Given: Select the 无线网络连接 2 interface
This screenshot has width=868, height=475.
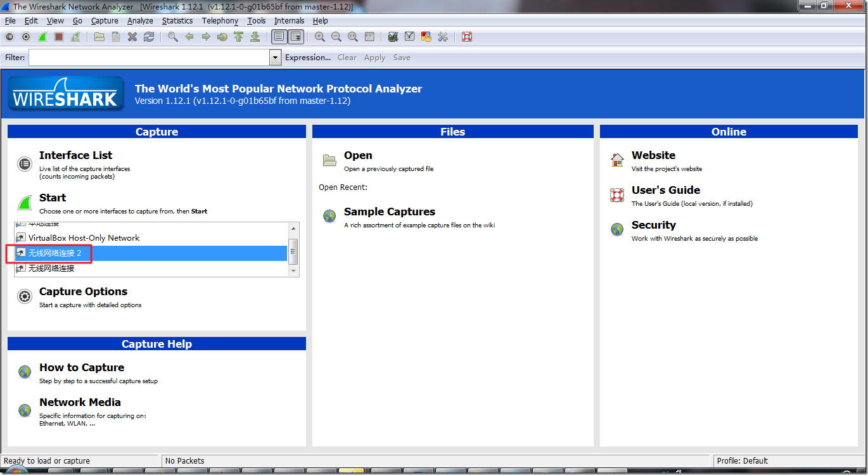Looking at the screenshot, I should (151, 253).
